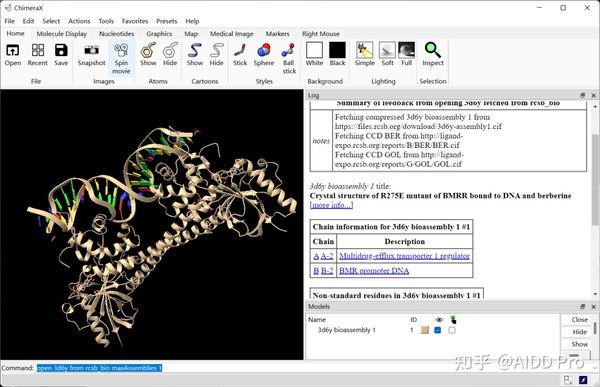Switch to the Graphics tab

click(x=159, y=34)
